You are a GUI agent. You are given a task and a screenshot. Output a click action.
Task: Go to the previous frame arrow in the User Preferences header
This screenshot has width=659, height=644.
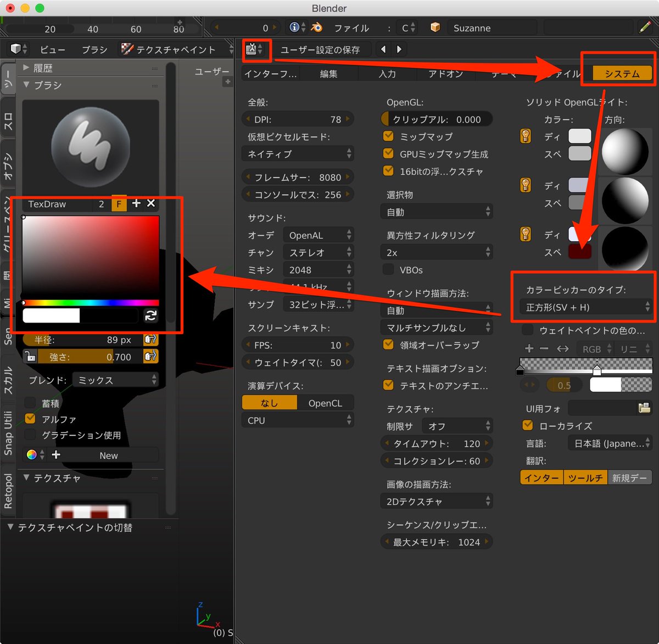tap(383, 49)
